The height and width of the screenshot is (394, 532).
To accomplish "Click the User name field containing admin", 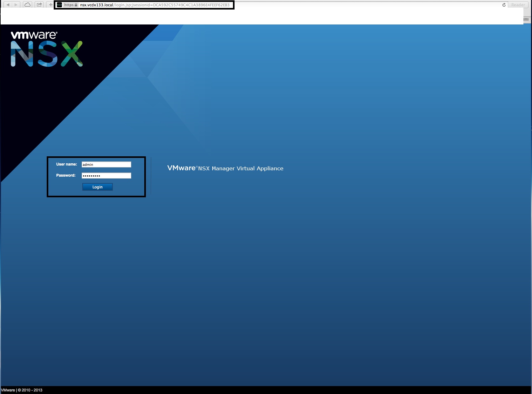I will point(106,165).
